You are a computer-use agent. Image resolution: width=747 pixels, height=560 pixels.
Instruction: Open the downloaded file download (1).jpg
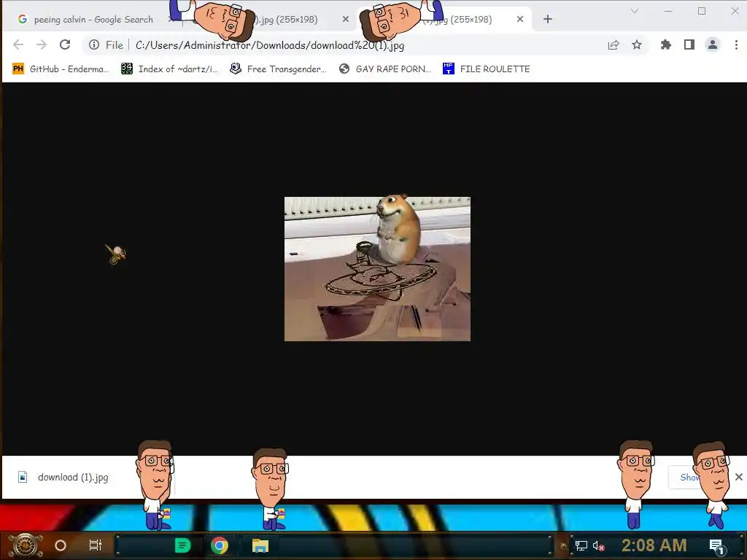click(73, 477)
